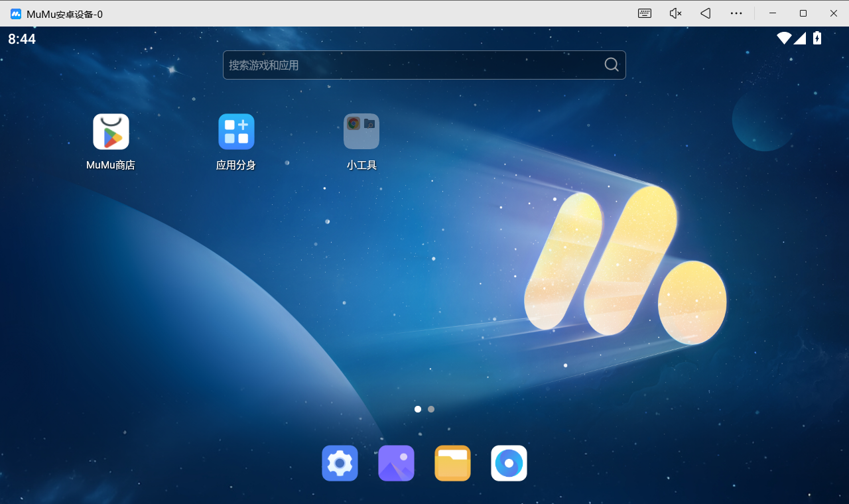Minimize the MuMu emulator window
Viewport: 849px width, 504px height.
(x=772, y=13)
